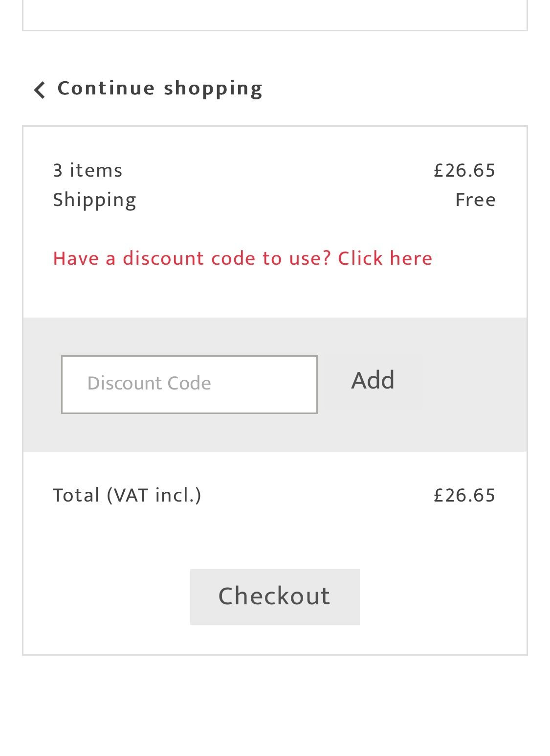Click the £26.65 total amount
This screenshot has width=550, height=756.
[x=464, y=495]
